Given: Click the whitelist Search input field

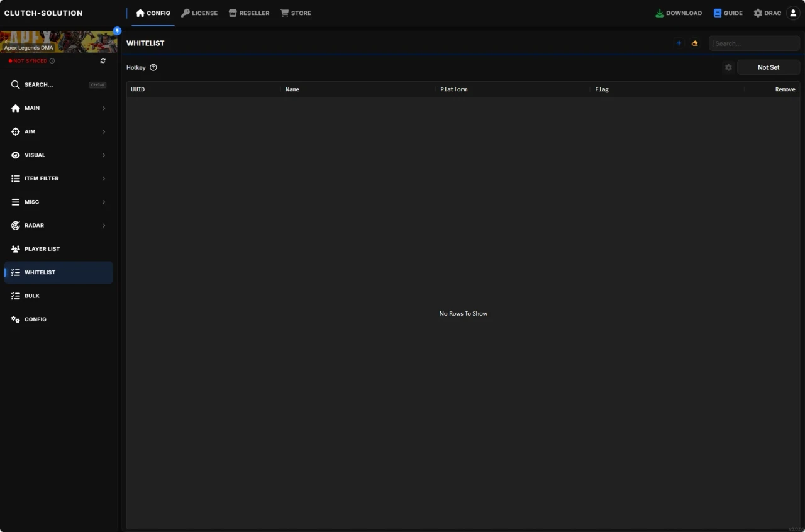Looking at the screenshot, I should [x=754, y=43].
